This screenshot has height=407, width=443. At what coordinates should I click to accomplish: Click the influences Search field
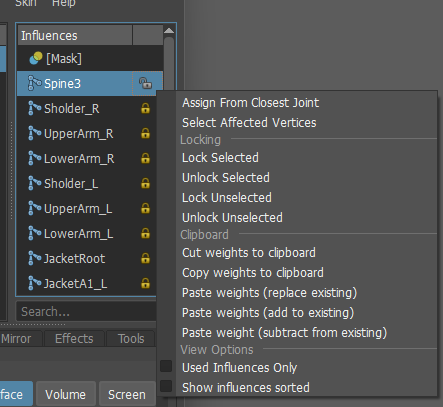86,312
